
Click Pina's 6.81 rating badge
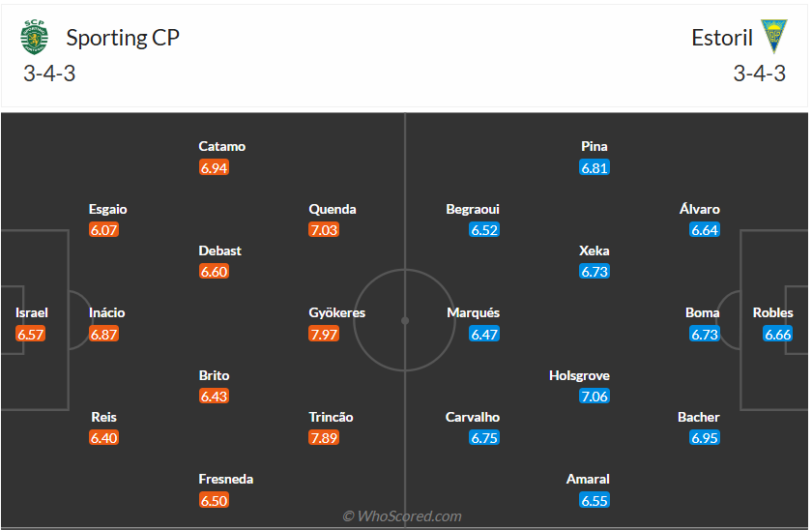594,167
